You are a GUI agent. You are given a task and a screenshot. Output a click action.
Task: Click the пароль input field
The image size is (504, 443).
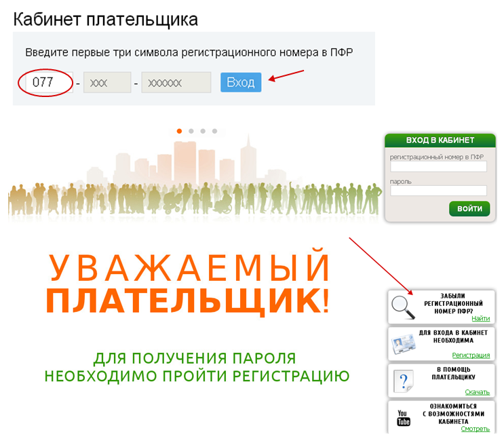[x=438, y=191]
